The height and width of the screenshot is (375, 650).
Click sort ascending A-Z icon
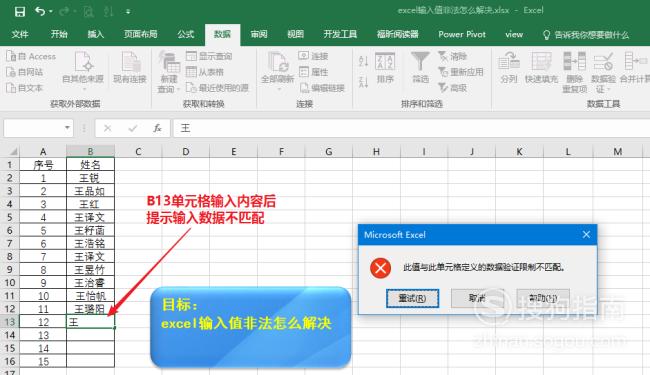[x=363, y=61]
